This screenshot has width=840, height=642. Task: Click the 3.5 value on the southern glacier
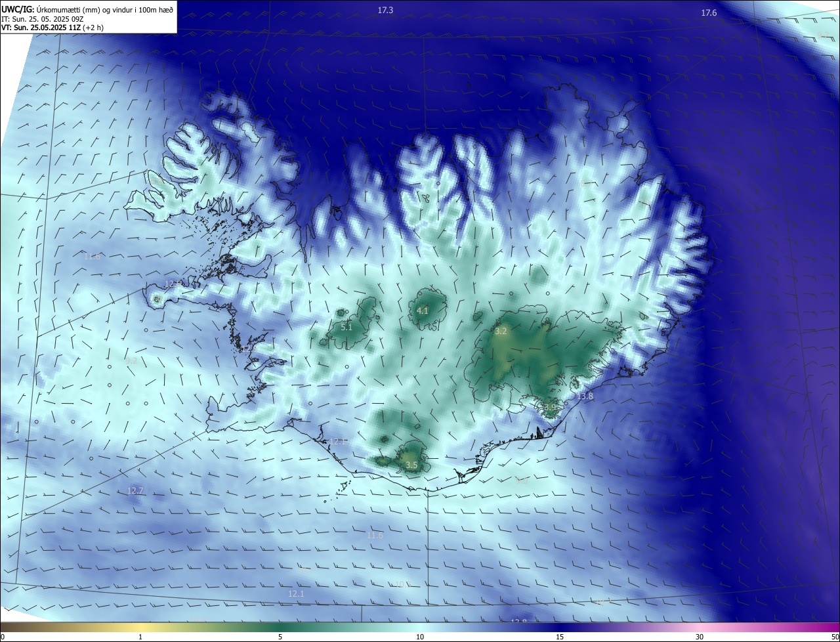(x=411, y=465)
